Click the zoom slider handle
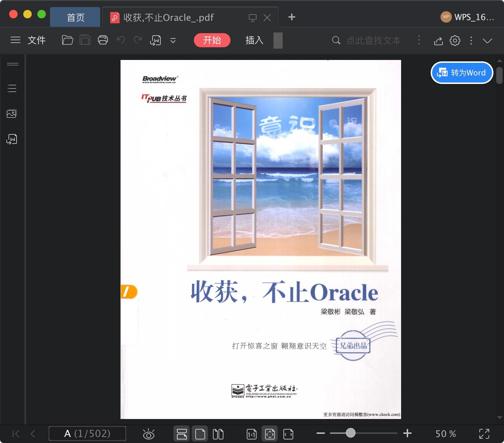 [x=350, y=433]
